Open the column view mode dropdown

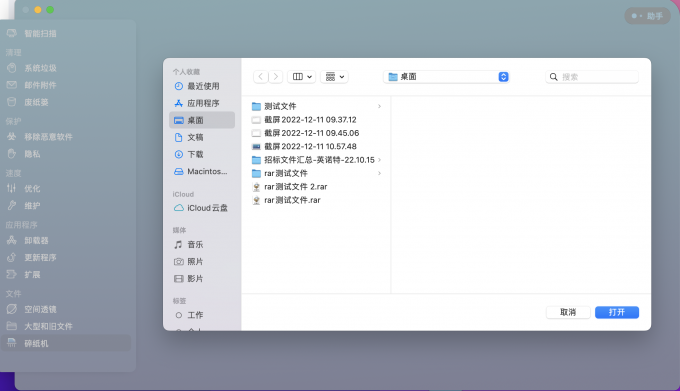302,77
